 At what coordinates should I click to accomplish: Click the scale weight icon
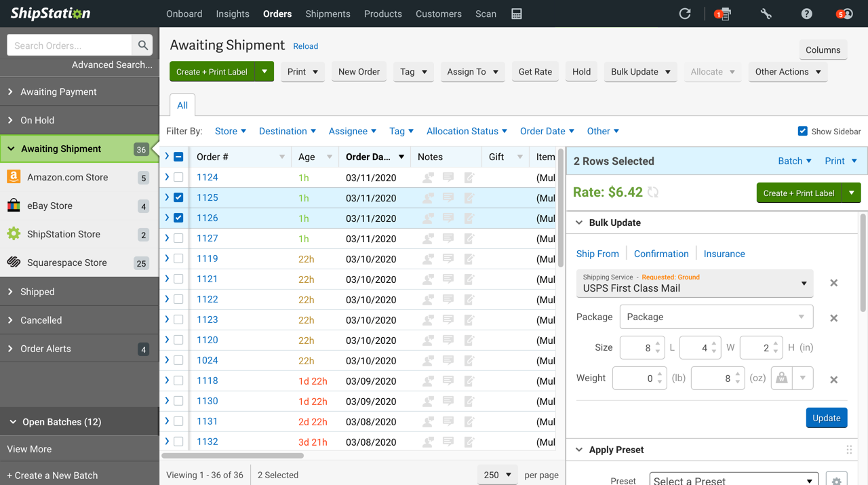782,379
